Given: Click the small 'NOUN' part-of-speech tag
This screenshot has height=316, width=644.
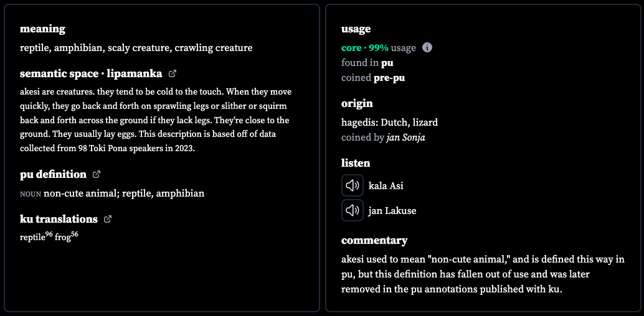Looking at the screenshot, I should 31,194.
